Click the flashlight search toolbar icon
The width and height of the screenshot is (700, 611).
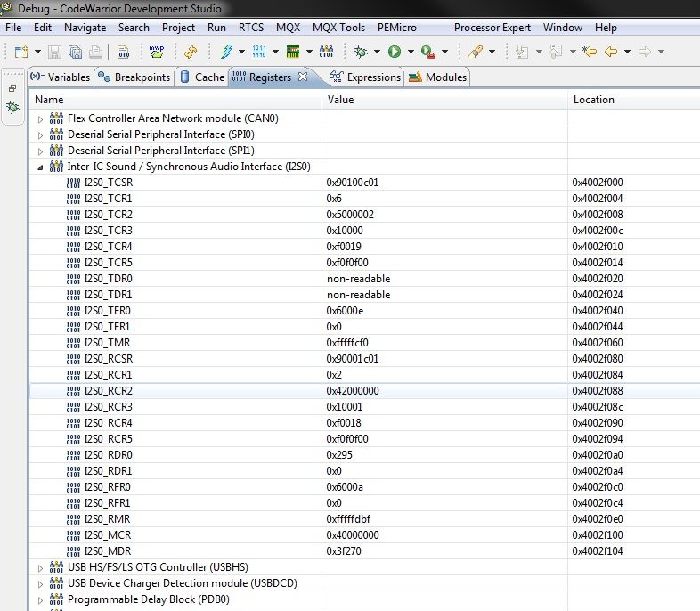pos(476,52)
